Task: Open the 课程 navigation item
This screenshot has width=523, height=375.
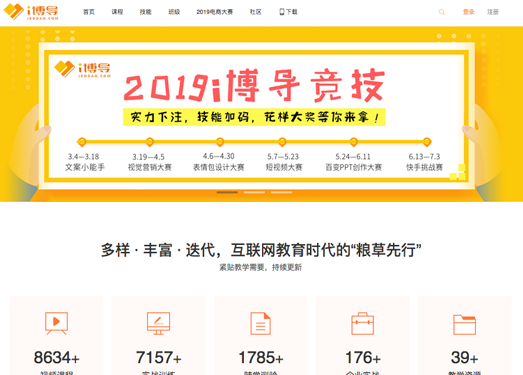Action: [x=117, y=12]
